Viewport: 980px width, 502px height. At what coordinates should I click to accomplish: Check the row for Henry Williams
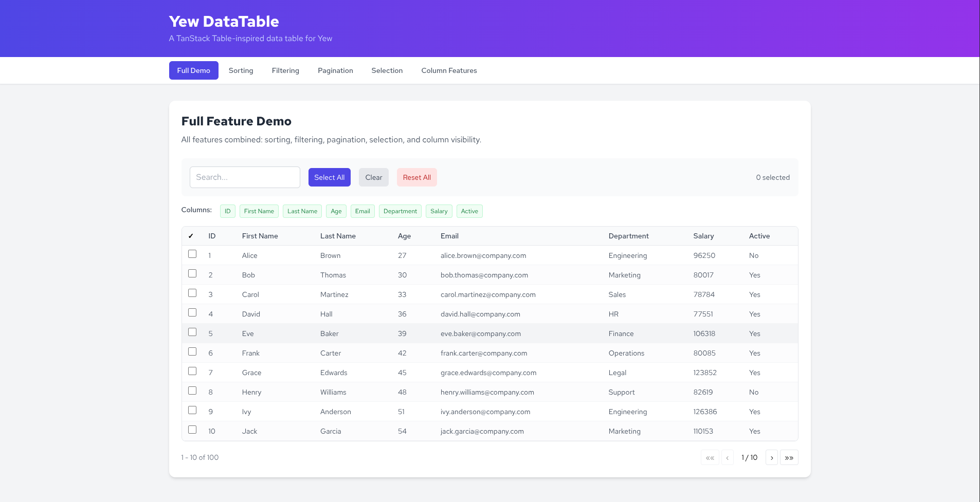point(192,391)
